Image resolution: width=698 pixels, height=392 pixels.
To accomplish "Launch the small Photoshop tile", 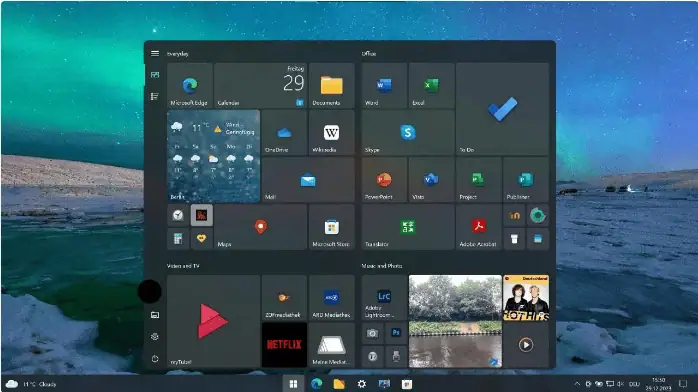I will [x=396, y=333].
